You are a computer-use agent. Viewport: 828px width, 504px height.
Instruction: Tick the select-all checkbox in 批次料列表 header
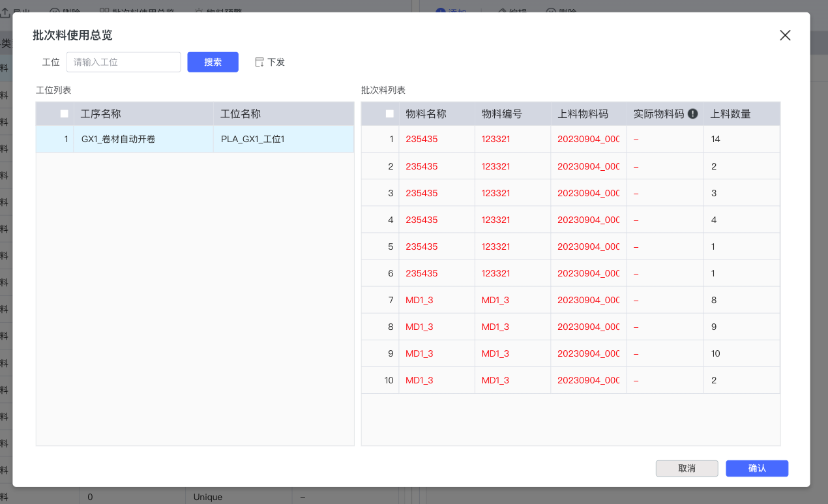point(390,113)
